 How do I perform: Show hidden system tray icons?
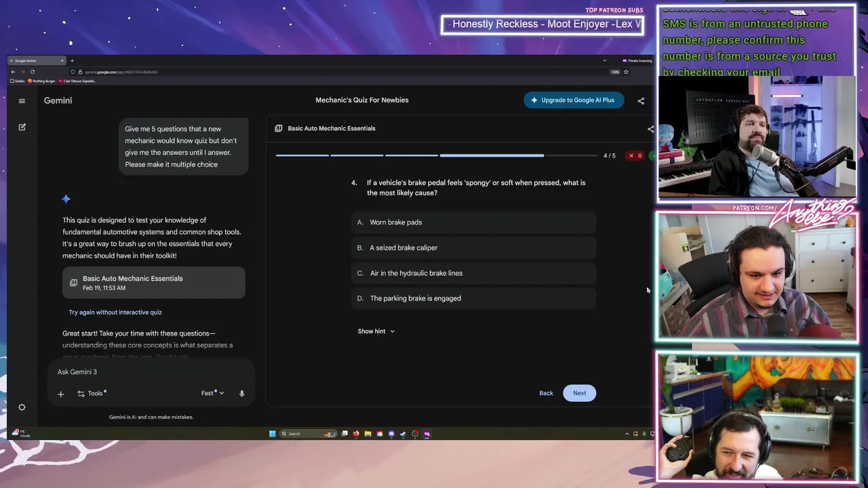[627, 434]
